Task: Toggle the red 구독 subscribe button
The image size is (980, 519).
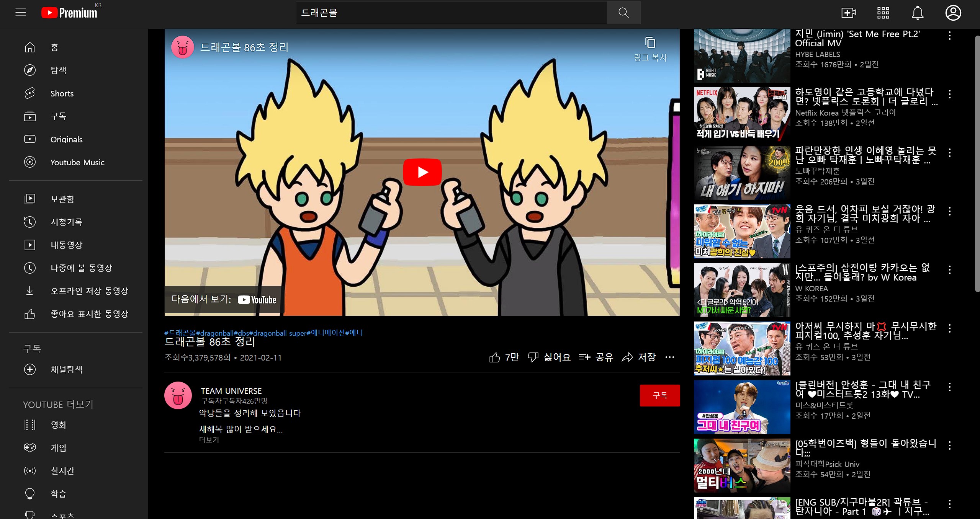Action: [x=659, y=395]
